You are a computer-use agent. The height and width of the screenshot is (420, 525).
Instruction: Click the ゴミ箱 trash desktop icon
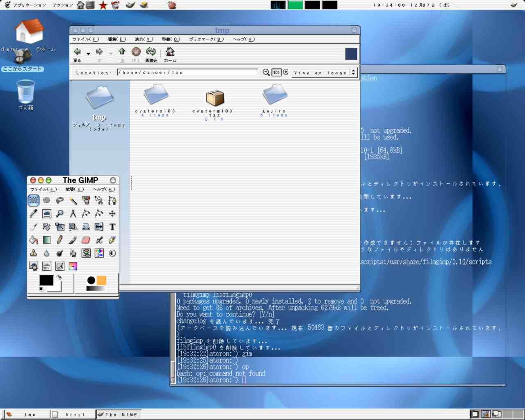25,95
